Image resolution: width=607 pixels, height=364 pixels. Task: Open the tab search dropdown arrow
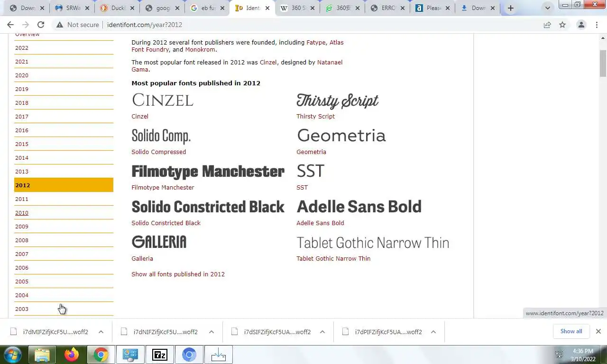548,8
